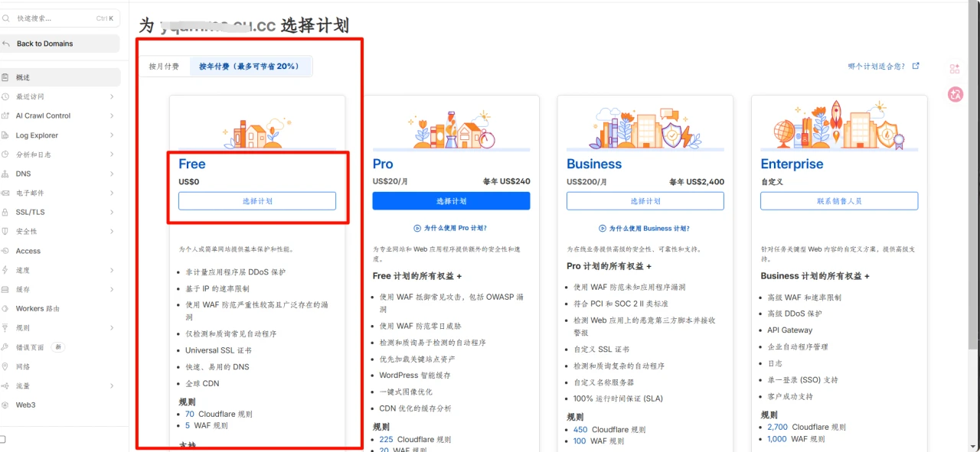The height and width of the screenshot is (452, 980).
Task: Click Enterprise 联系销售人员 button
Action: point(839,201)
